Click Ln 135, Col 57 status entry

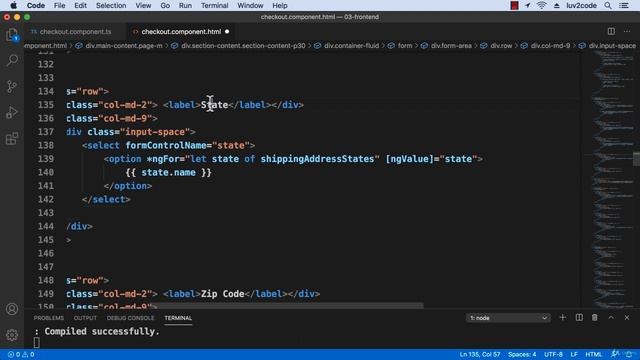click(x=480, y=354)
